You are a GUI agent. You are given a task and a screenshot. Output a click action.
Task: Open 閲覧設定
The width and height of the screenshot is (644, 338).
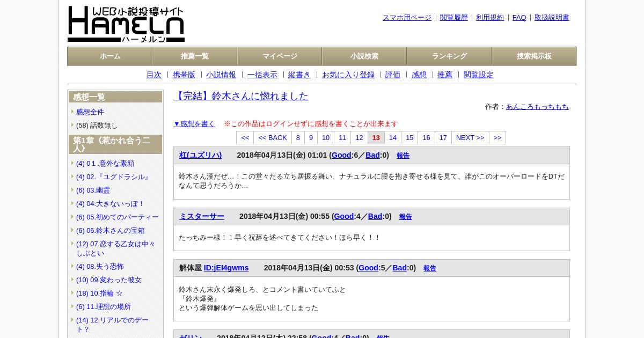point(479,75)
